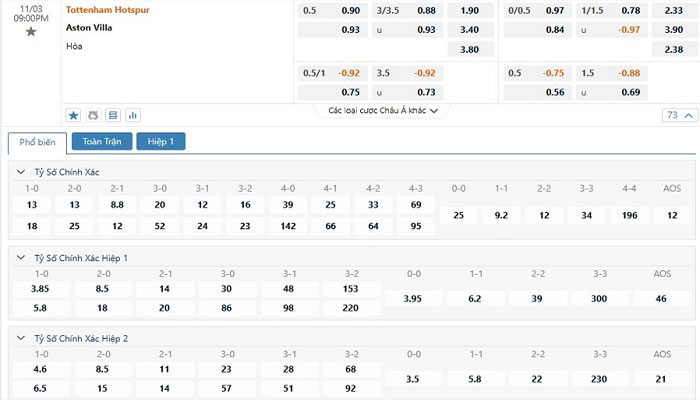Collapse Tỷ Số Chính Xác Hiệp 1 section
The image size is (700, 400).
(x=23, y=257)
